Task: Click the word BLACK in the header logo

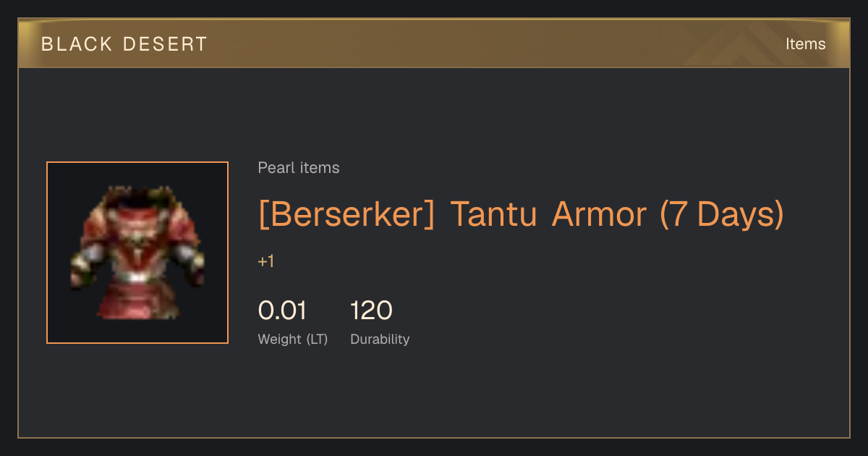Action: tap(77, 44)
